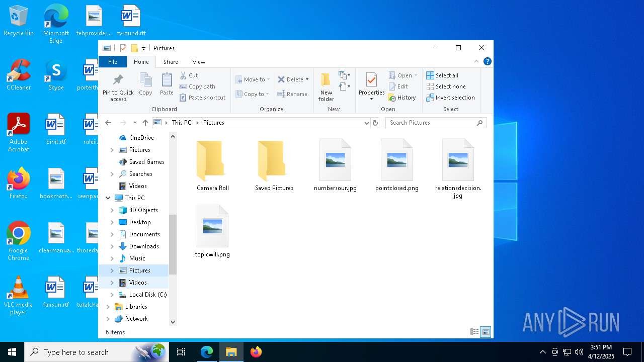This screenshot has width=644, height=362.
Task: Click Task View on the taskbar
Action: 181,352
